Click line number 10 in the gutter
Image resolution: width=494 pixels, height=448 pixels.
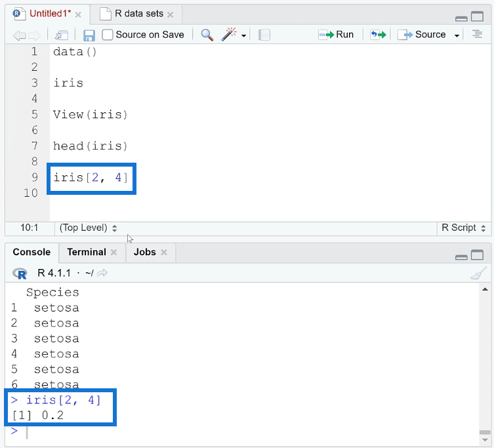(x=31, y=193)
